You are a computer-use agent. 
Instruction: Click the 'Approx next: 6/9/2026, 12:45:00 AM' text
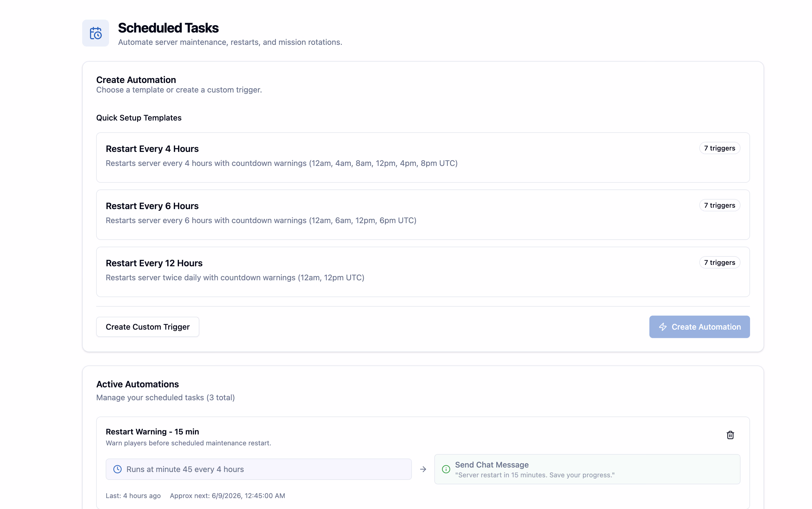(227, 496)
